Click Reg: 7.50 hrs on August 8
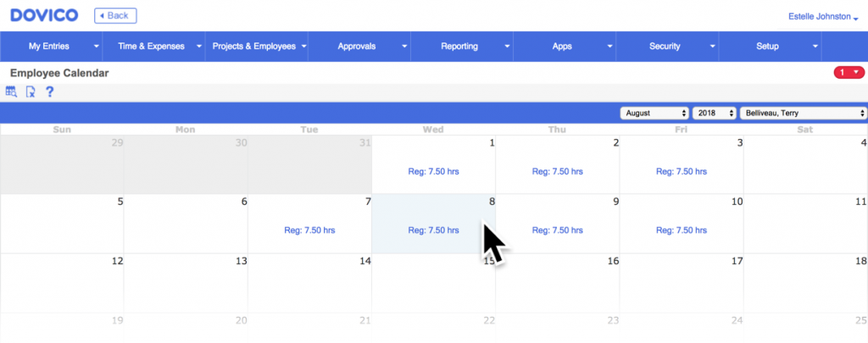 coord(433,230)
